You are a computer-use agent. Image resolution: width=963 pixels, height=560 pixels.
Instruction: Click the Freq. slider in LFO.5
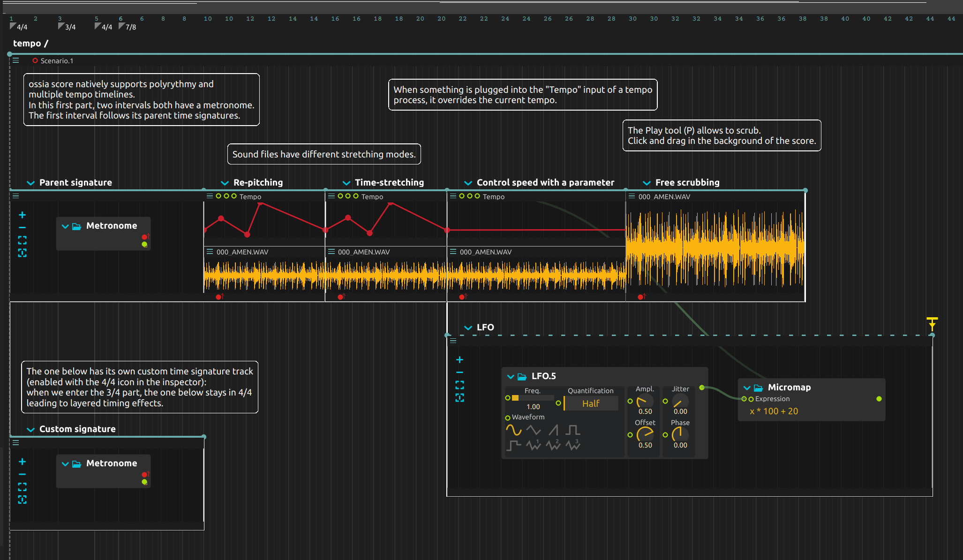point(533,398)
